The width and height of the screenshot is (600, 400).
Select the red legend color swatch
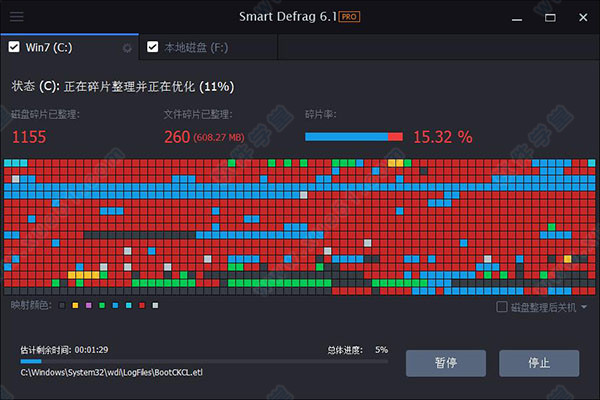pyautogui.click(x=142, y=305)
